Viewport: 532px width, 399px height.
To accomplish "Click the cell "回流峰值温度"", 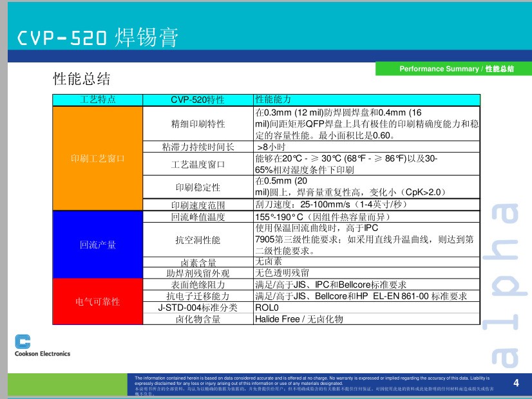I will point(198,217).
